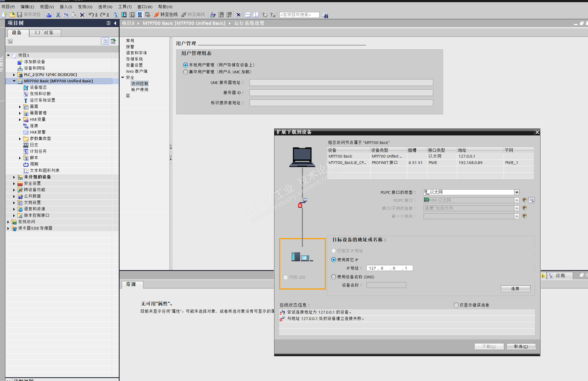This screenshot has width=588, height=381.
Task: Click the Cut scissors icon in toolbar
Action: (x=58, y=15)
